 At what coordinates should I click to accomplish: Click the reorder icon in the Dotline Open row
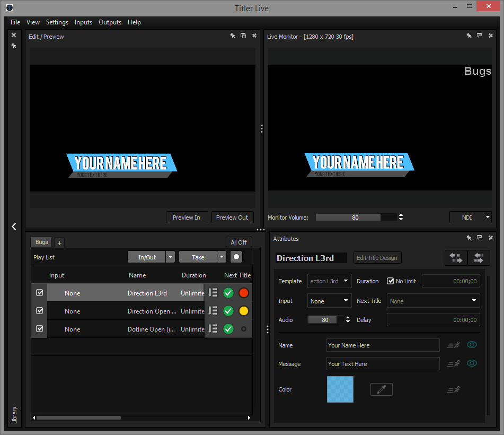[x=213, y=329]
